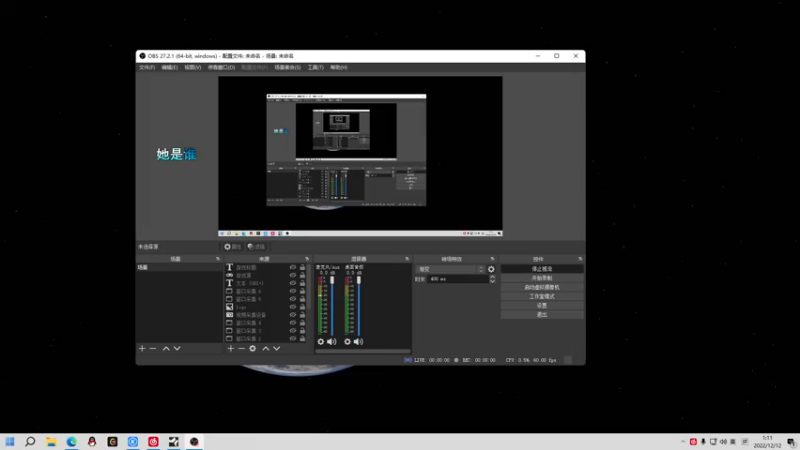This screenshot has width=800, height=450.
Task: Increase transition duration with the up stepper
Action: tap(492, 277)
